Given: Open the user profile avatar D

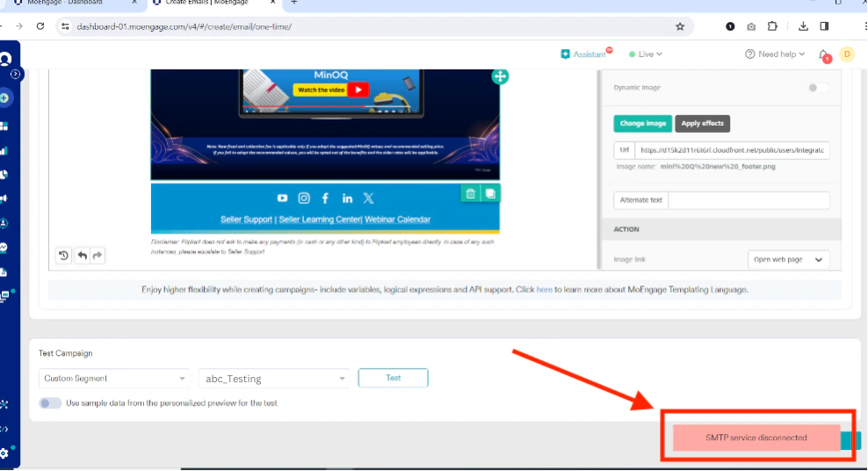Looking at the screenshot, I should click(847, 54).
